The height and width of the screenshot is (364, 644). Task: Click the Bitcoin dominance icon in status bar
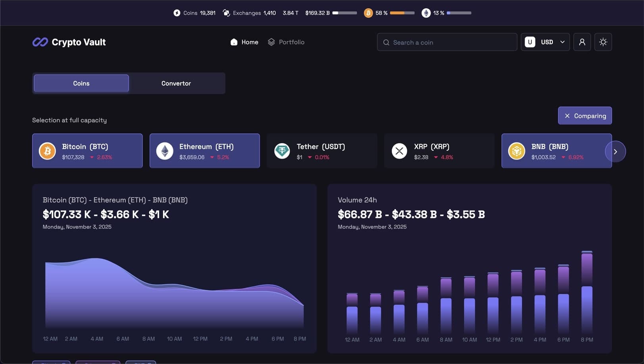point(369,12)
